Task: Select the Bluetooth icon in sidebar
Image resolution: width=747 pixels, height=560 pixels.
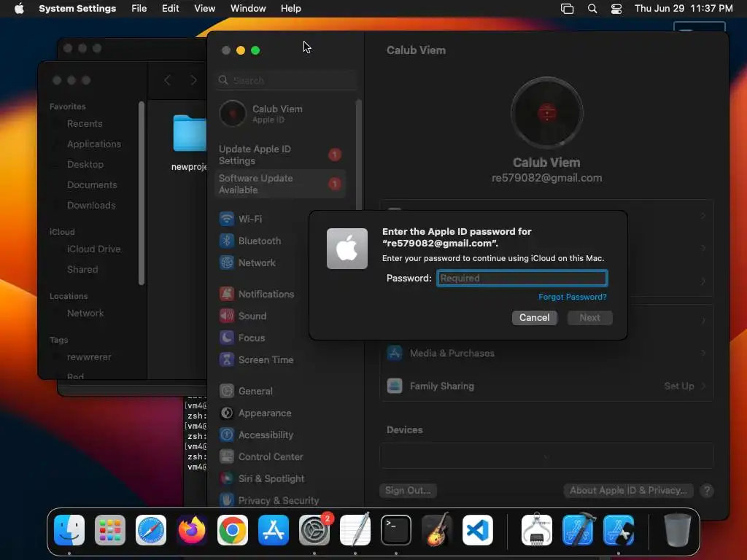Action: tap(227, 241)
